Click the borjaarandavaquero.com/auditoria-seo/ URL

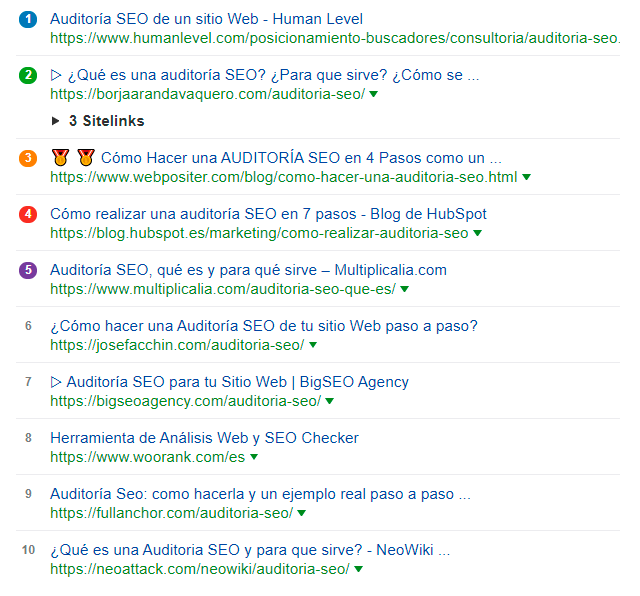pos(207,94)
